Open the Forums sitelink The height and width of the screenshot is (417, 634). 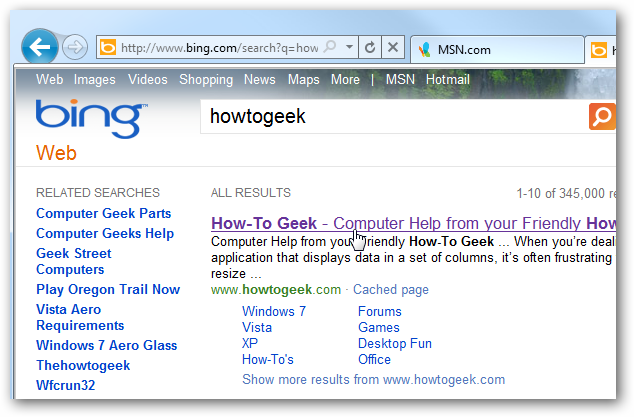point(380,311)
